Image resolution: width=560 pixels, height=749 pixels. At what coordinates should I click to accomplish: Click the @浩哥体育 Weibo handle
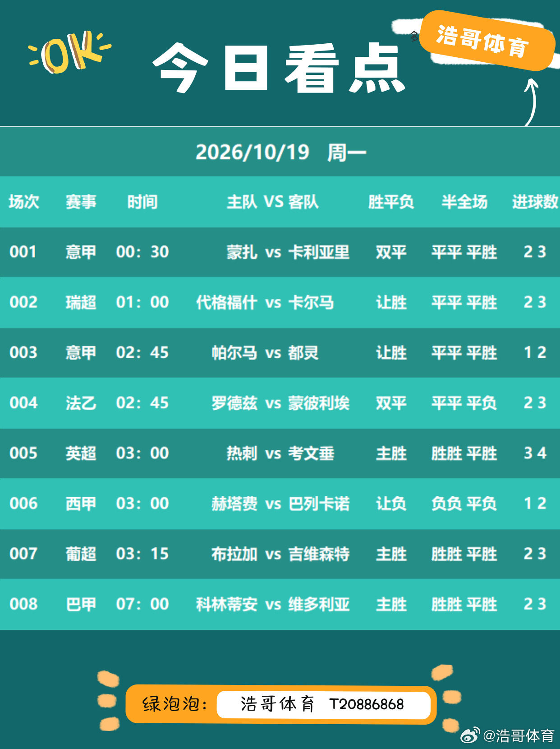tap(519, 736)
